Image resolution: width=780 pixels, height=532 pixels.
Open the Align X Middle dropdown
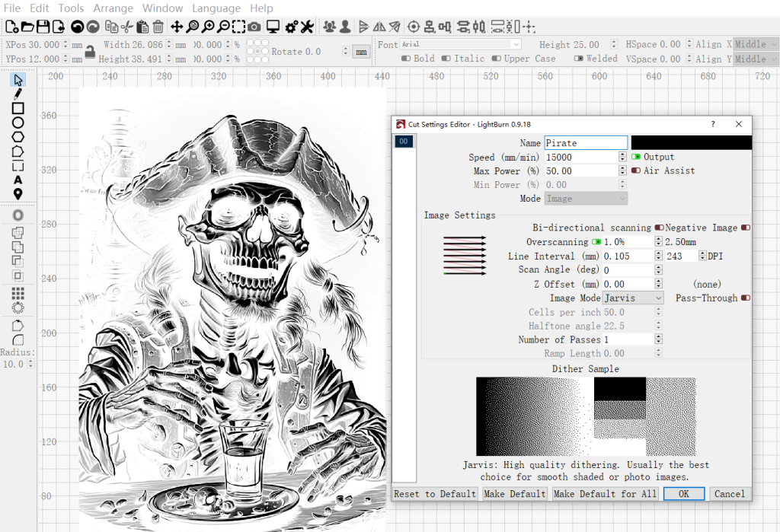756,44
